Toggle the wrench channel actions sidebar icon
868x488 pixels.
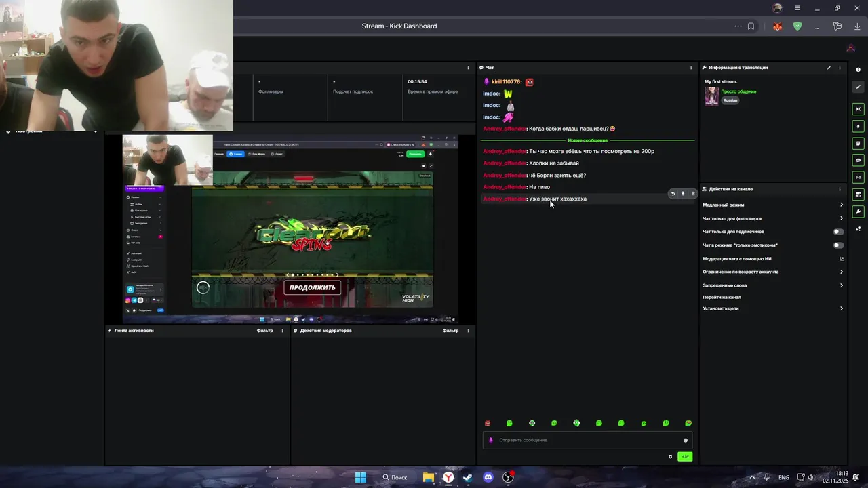point(858,211)
